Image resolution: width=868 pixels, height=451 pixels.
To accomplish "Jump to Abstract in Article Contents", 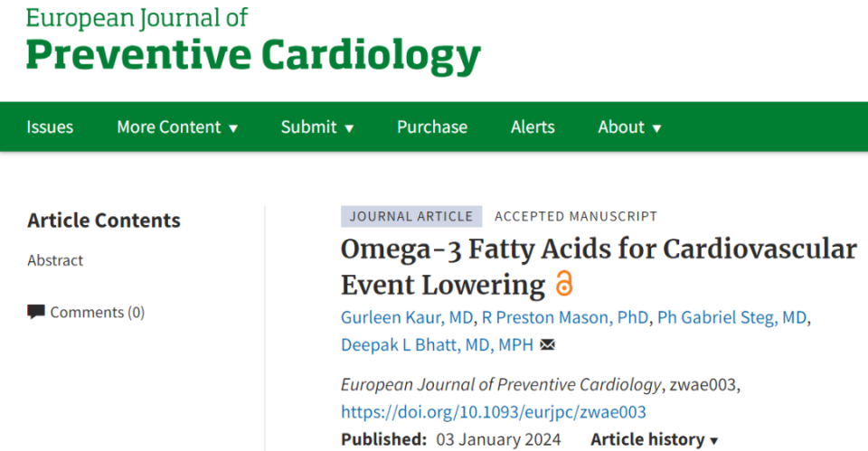I will [x=55, y=260].
